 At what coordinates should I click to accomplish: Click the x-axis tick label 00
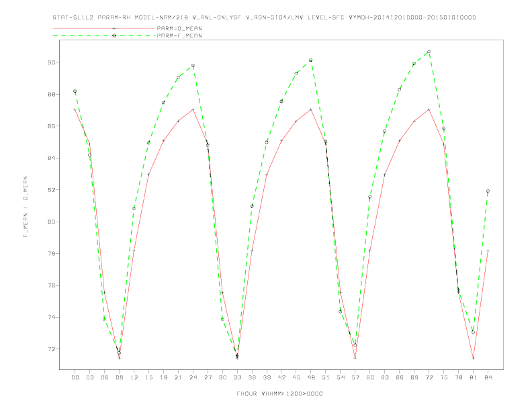coord(75,377)
